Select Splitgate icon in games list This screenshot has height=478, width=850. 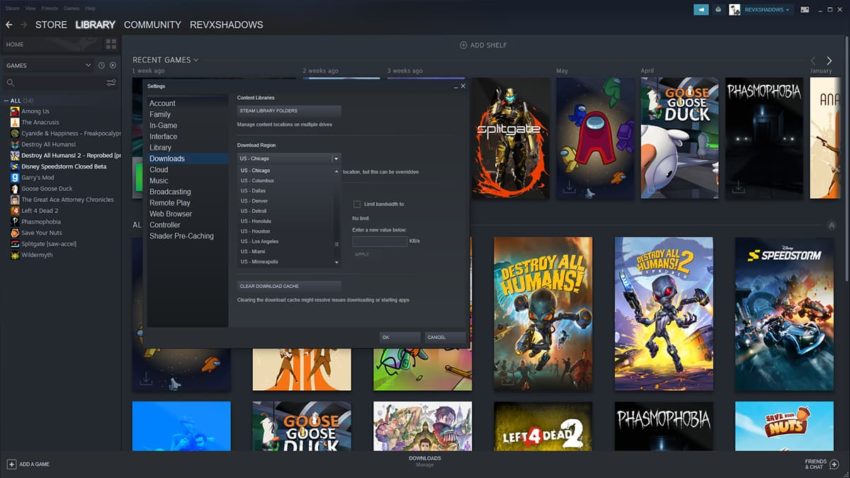tap(15, 244)
